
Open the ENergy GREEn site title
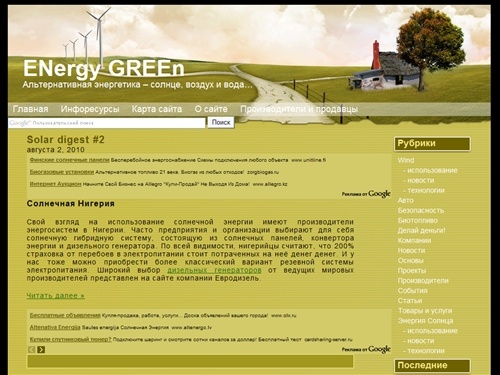click(x=104, y=68)
